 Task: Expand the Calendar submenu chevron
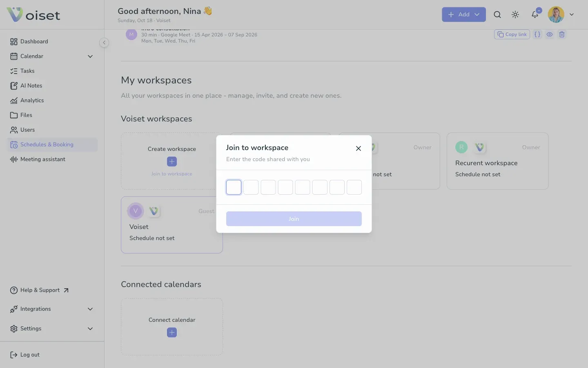pos(90,56)
